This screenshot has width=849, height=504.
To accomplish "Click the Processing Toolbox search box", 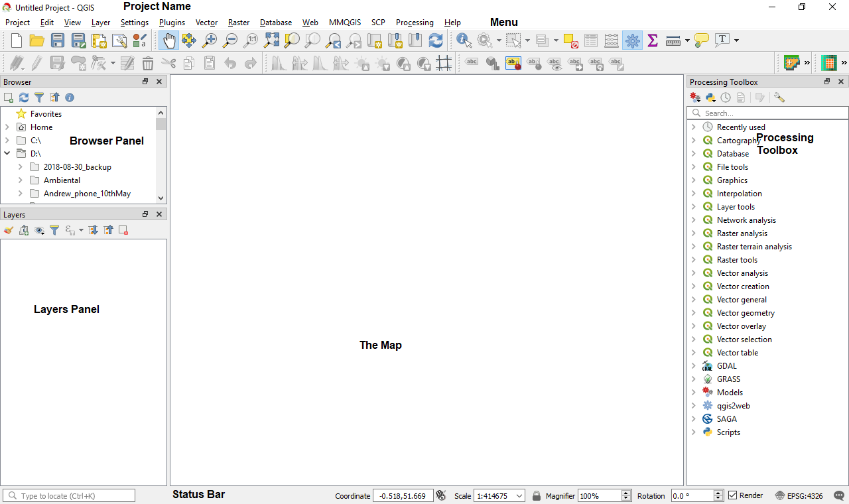I will (x=767, y=113).
